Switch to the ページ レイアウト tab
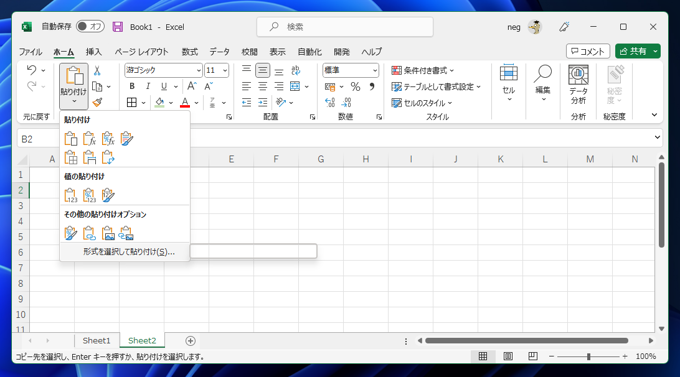Image resolution: width=680 pixels, height=377 pixels. tap(141, 52)
